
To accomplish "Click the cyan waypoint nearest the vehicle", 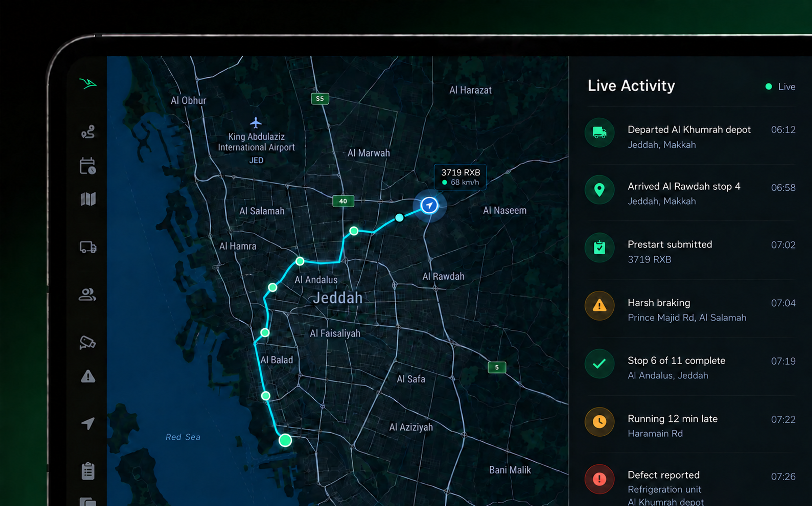I will 399,218.
